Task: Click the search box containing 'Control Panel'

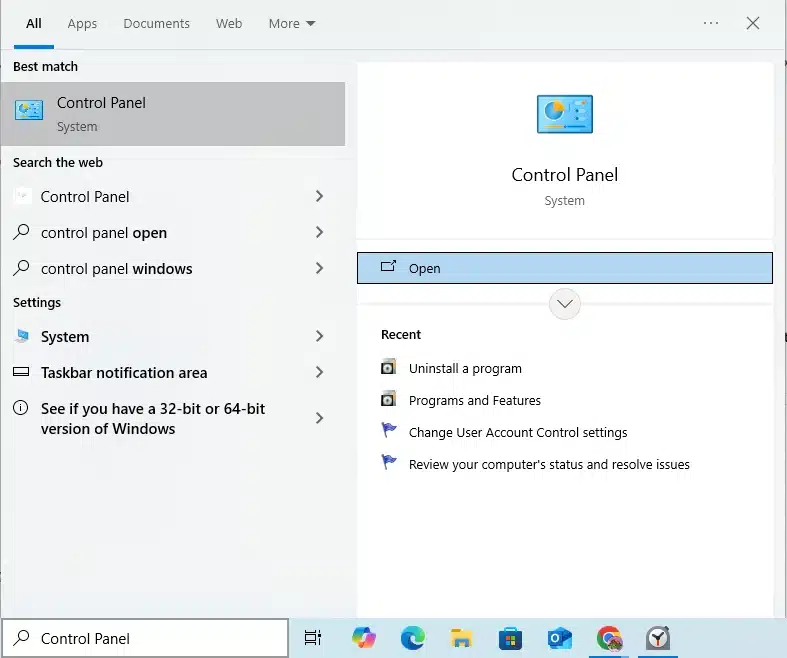Action: click(145, 638)
